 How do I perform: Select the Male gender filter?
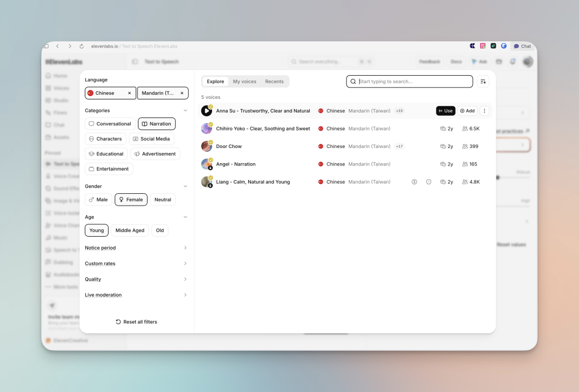pos(98,199)
